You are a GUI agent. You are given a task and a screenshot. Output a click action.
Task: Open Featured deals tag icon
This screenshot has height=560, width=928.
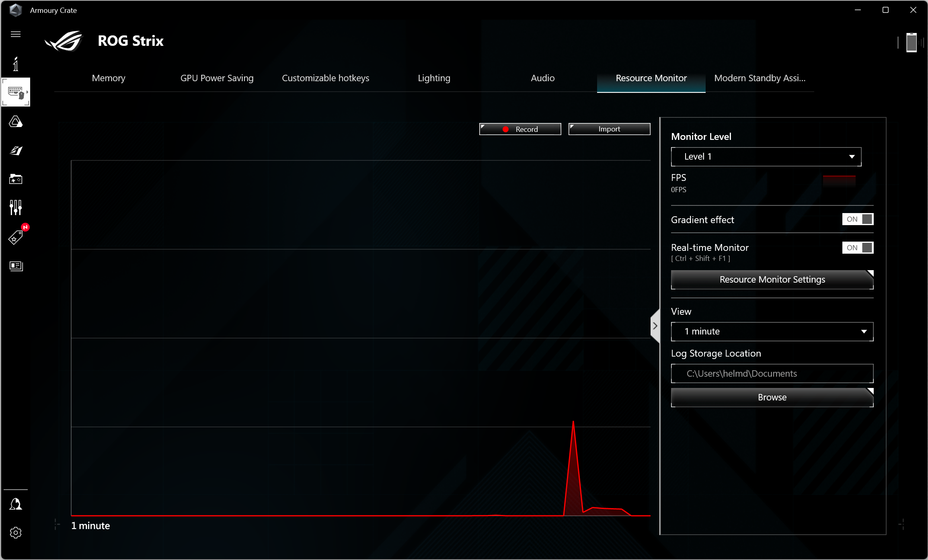pyautogui.click(x=16, y=237)
